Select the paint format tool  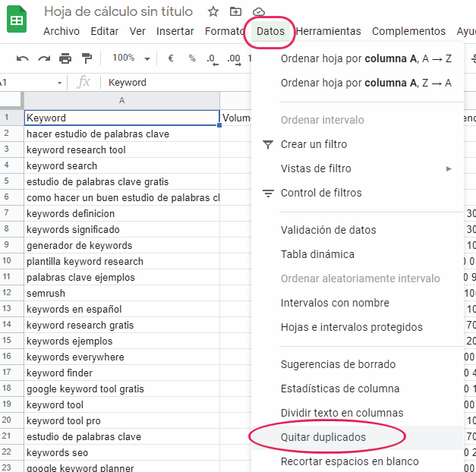pyautogui.click(x=87, y=58)
